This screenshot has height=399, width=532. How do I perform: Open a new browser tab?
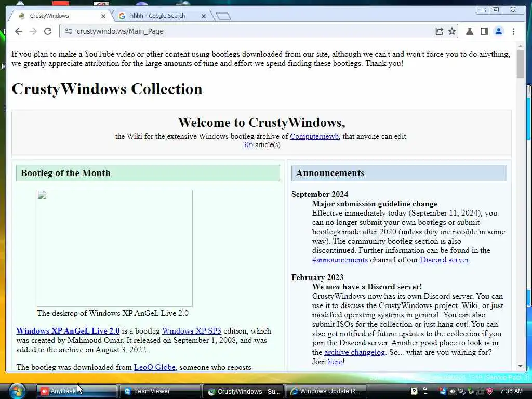(x=223, y=16)
